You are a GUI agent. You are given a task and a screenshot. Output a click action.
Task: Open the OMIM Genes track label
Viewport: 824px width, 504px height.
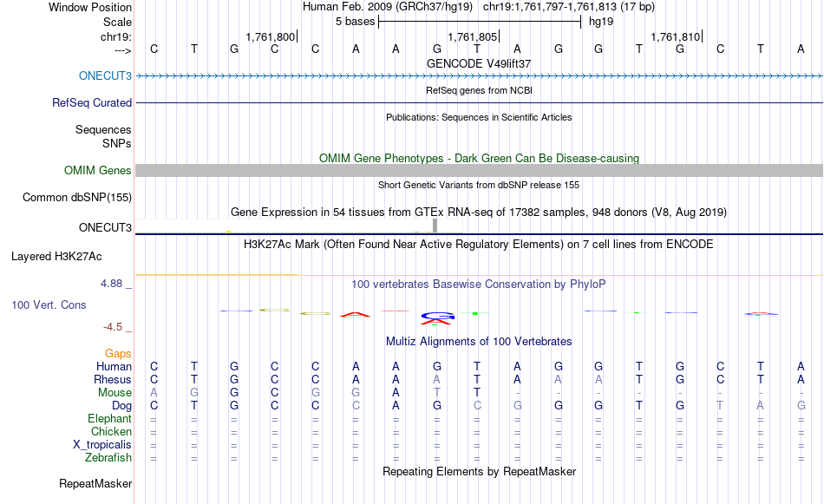tap(97, 170)
